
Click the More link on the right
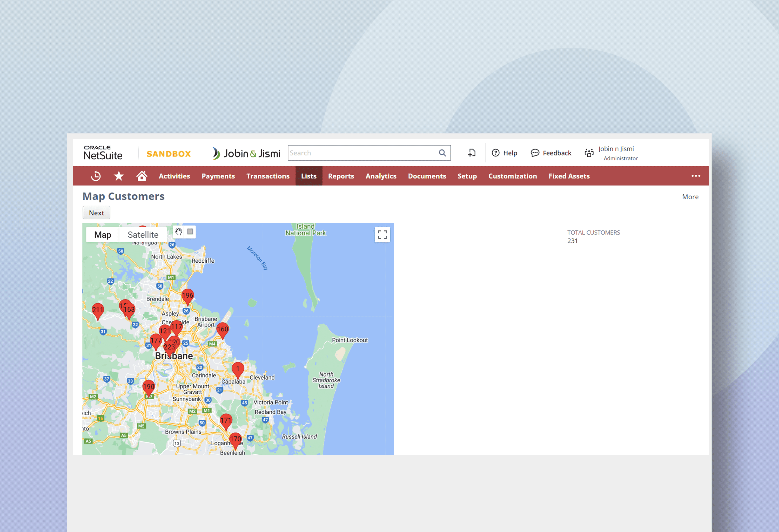(690, 197)
